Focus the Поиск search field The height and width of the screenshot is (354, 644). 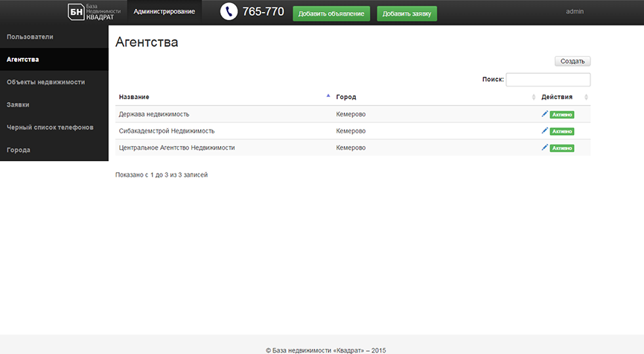pyautogui.click(x=548, y=79)
